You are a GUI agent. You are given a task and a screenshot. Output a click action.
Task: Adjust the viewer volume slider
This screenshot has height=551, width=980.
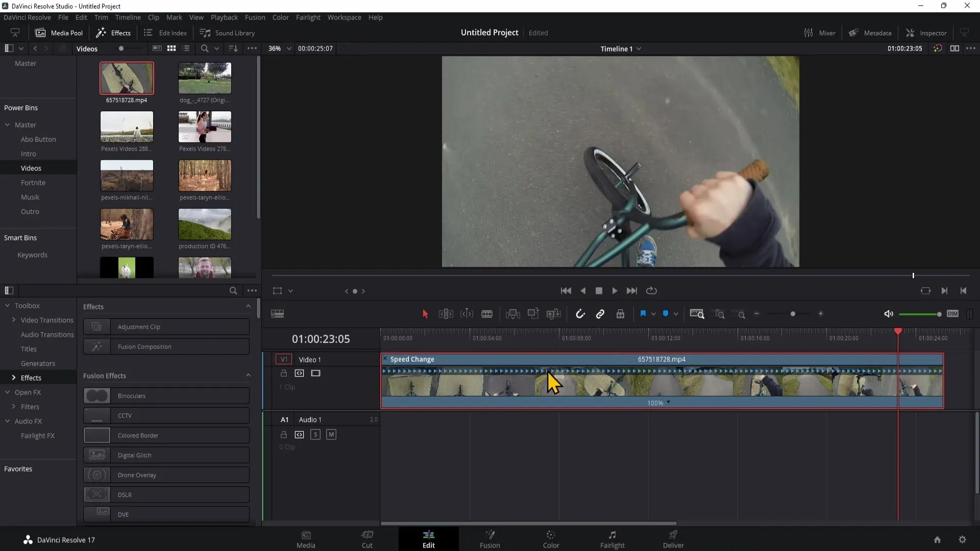(x=920, y=314)
